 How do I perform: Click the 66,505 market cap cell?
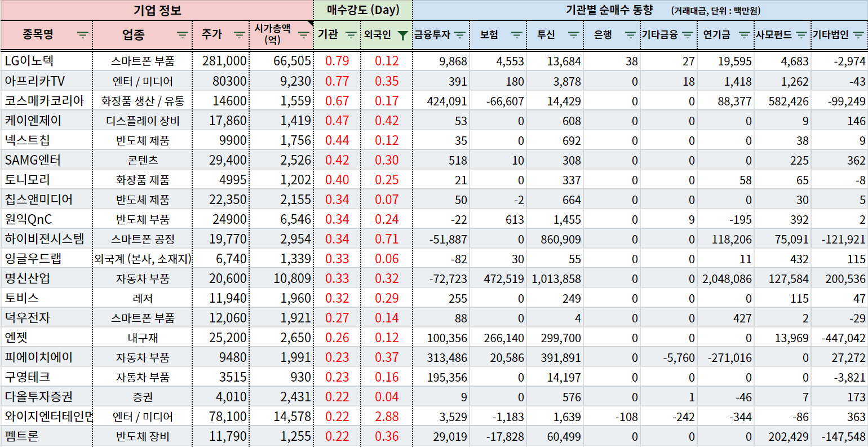coord(281,61)
